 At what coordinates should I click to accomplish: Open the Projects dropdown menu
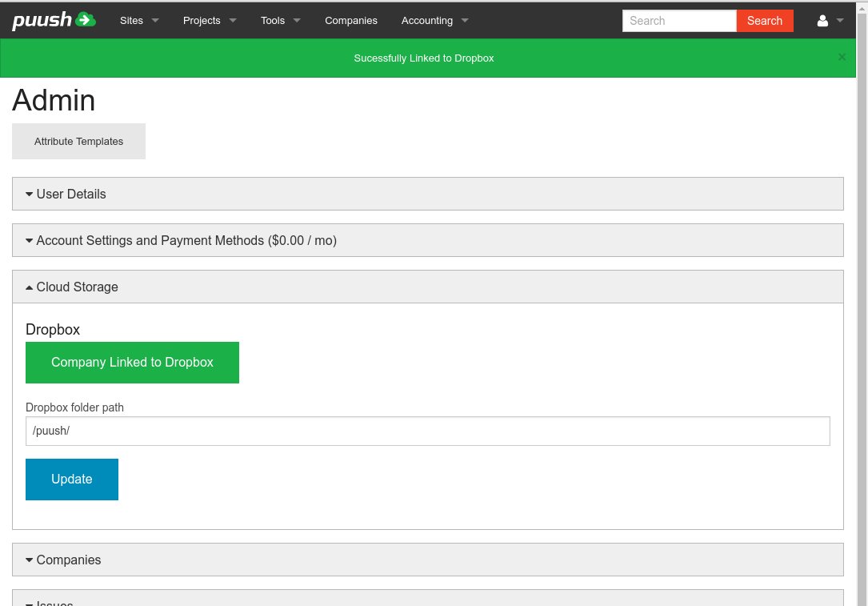click(209, 21)
